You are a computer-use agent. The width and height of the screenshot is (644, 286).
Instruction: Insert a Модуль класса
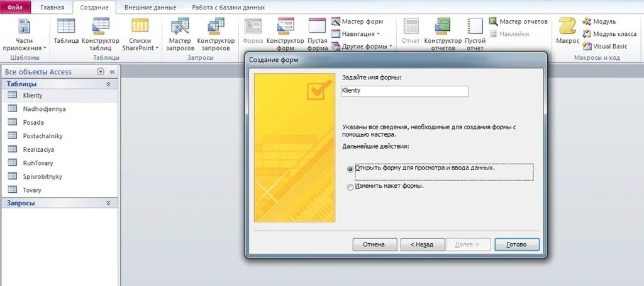click(609, 34)
